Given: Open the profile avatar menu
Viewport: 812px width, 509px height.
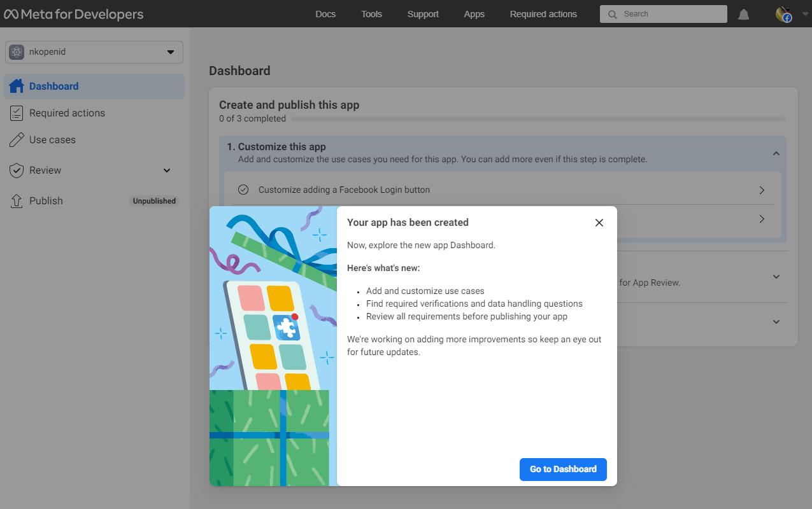Looking at the screenshot, I should tap(783, 14).
